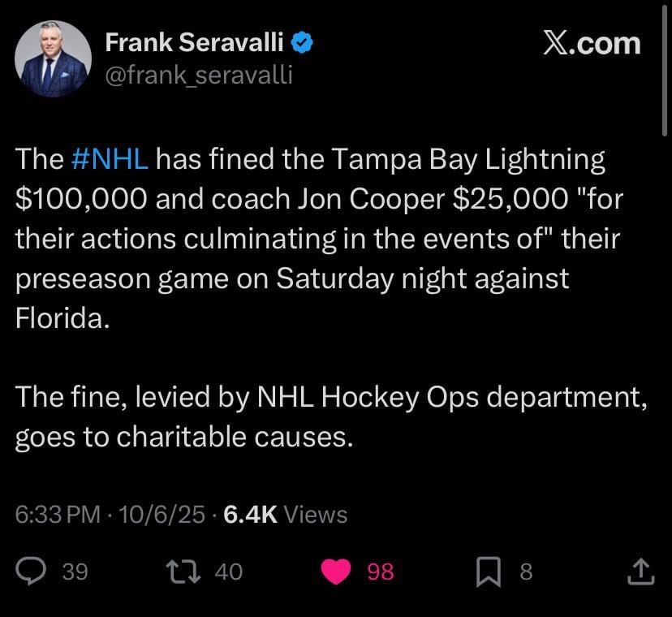Click the 39 replies count

[75, 572]
